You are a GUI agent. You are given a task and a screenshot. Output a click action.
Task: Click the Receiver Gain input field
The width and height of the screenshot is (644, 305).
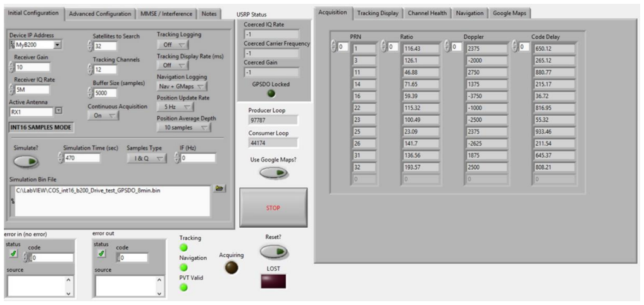click(x=32, y=68)
